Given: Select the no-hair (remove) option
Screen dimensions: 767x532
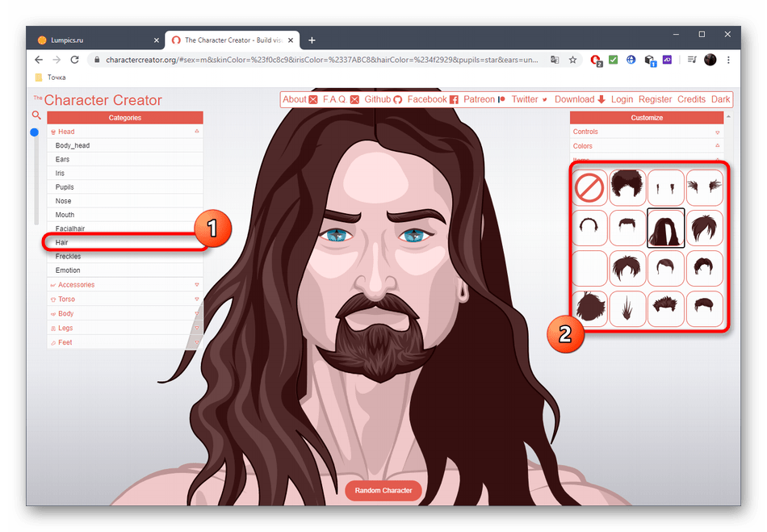Looking at the screenshot, I should tap(590, 187).
